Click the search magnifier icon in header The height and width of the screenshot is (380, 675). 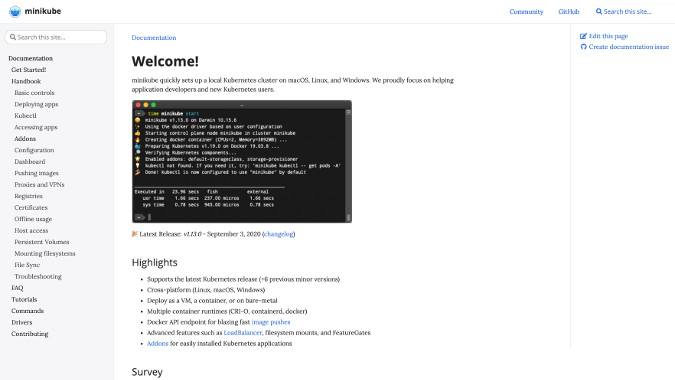(599, 12)
